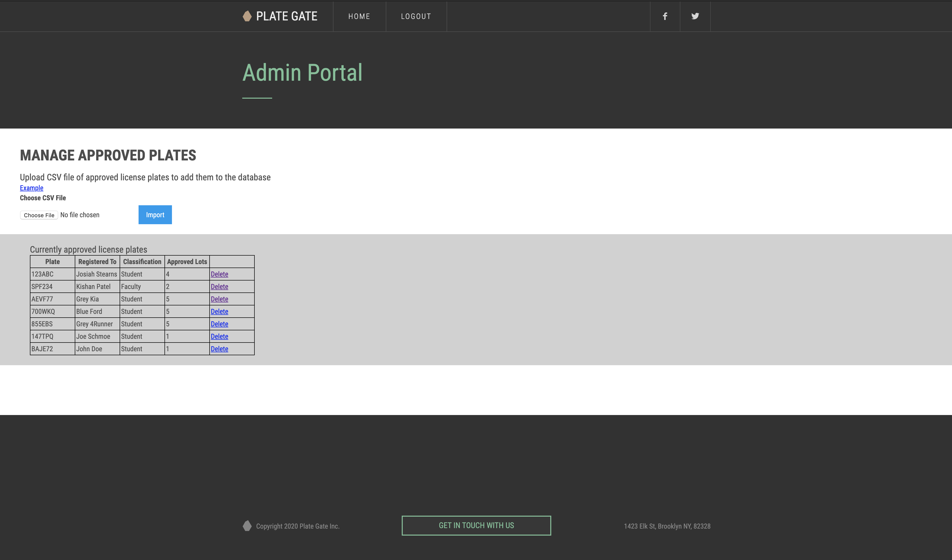Click the Registered To column header
Screen dimensions: 952x560
click(97, 262)
